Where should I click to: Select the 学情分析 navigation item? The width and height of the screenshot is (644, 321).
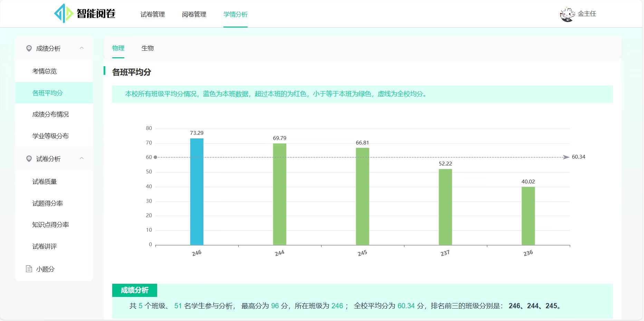(x=235, y=14)
